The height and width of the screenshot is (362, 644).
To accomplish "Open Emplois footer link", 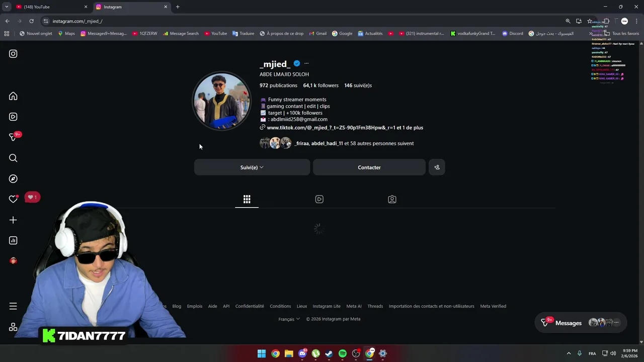I will (195, 306).
